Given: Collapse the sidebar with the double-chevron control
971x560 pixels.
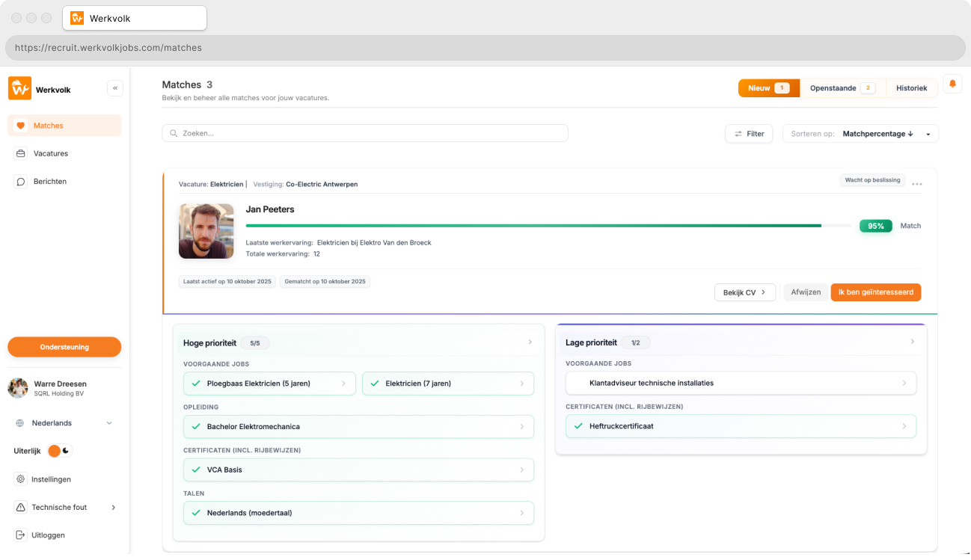Looking at the screenshot, I should (x=115, y=87).
